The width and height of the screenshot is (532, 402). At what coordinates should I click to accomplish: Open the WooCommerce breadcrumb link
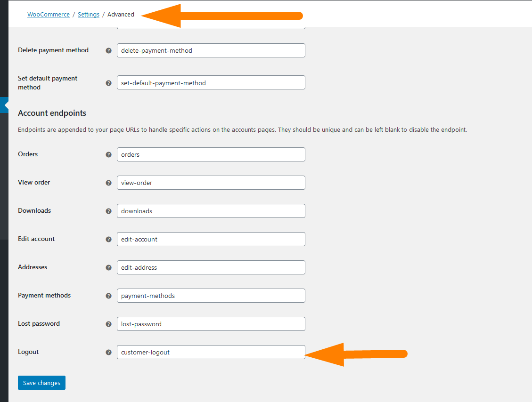49,14
